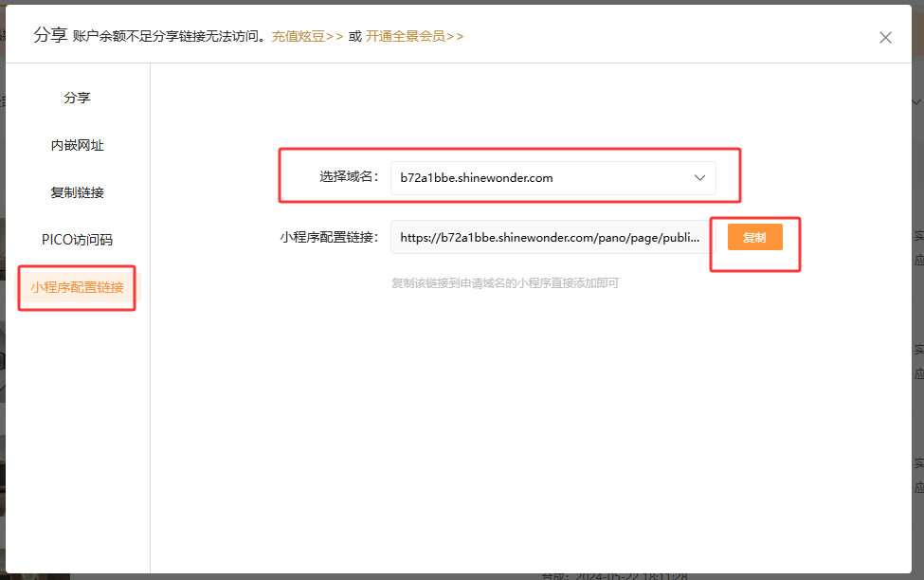Expand the partially hidden chevron behind the dialog

click(x=916, y=101)
